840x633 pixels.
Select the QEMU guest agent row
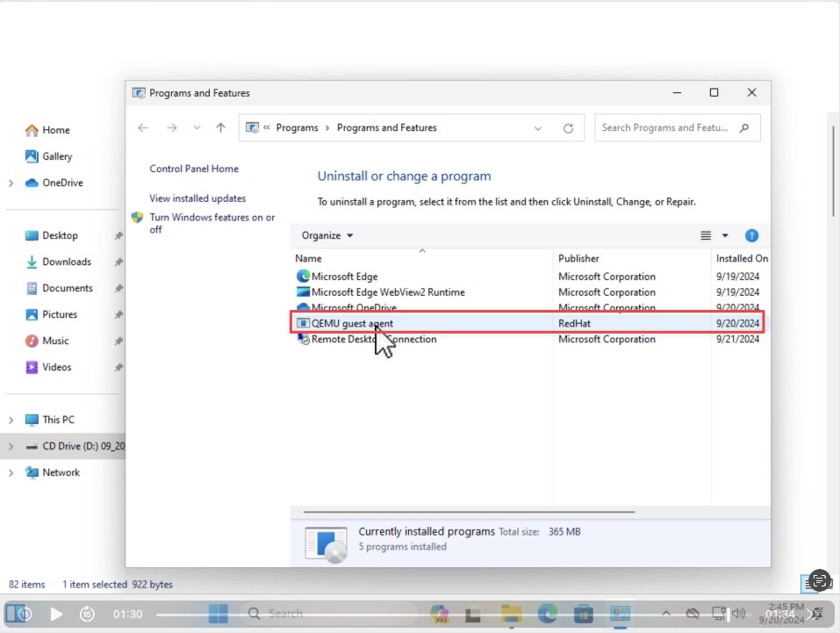[528, 323]
